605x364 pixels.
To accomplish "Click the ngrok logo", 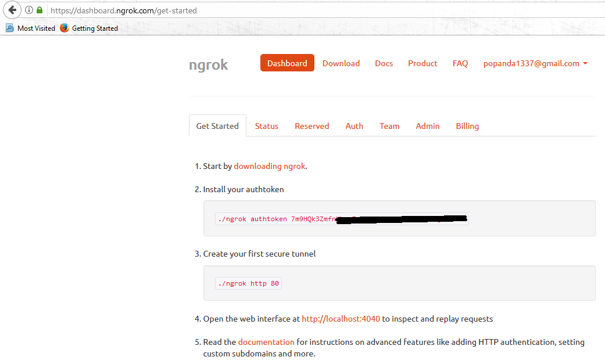I will [209, 64].
